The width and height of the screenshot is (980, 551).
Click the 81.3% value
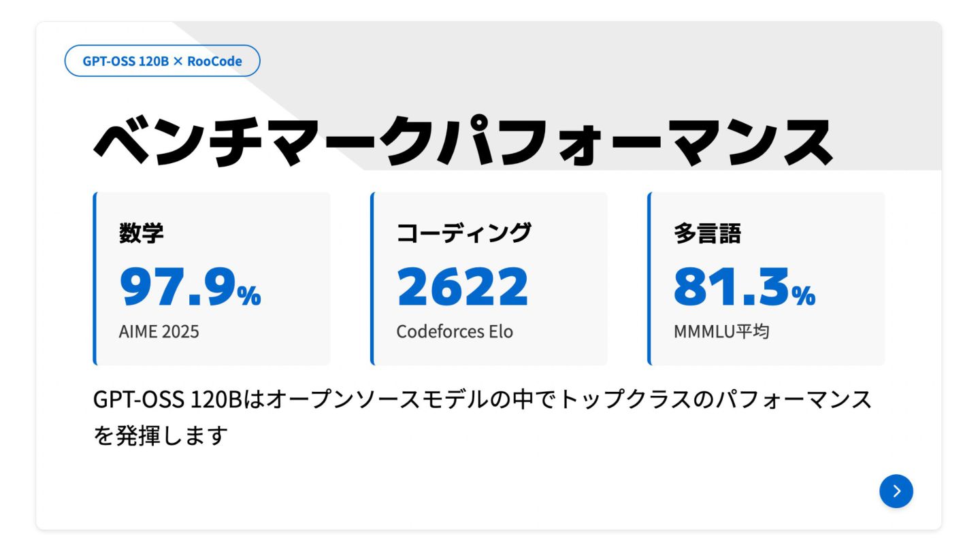click(745, 287)
